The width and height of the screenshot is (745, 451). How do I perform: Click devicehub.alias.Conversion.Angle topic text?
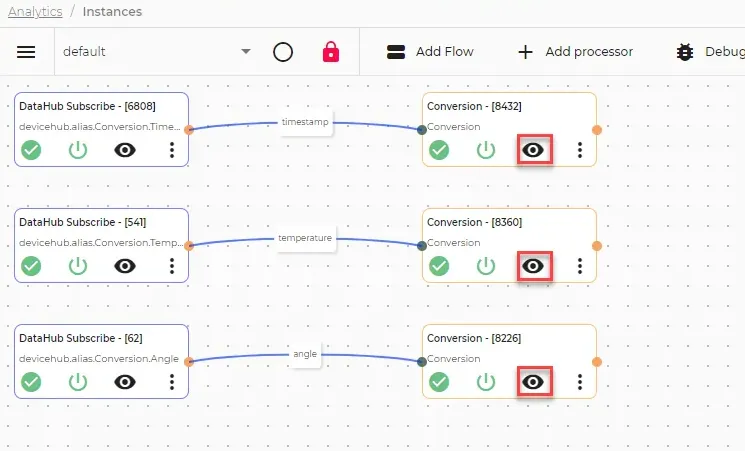pyautogui.click(x=99, y=359)
